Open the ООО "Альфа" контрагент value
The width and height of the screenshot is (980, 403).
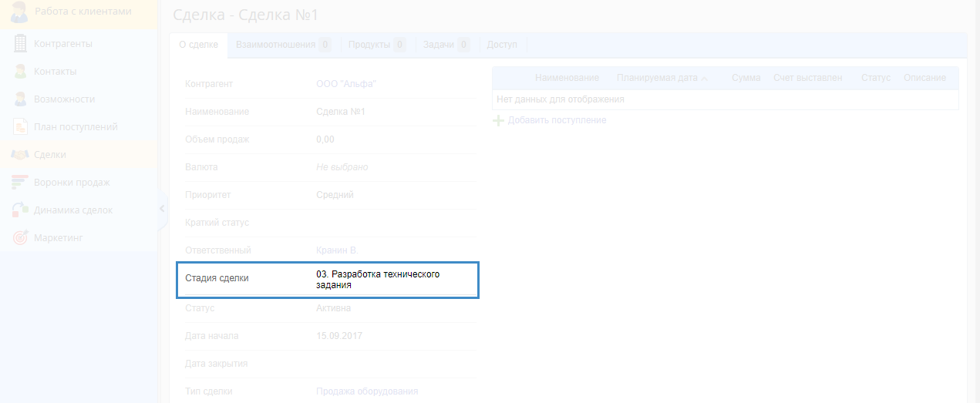click(346, 84)
